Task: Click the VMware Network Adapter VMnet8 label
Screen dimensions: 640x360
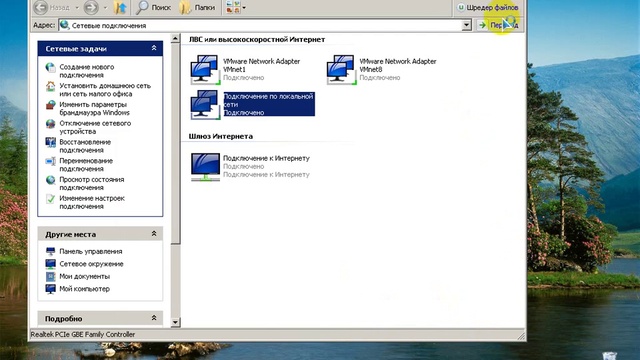Action: point(398,65)
